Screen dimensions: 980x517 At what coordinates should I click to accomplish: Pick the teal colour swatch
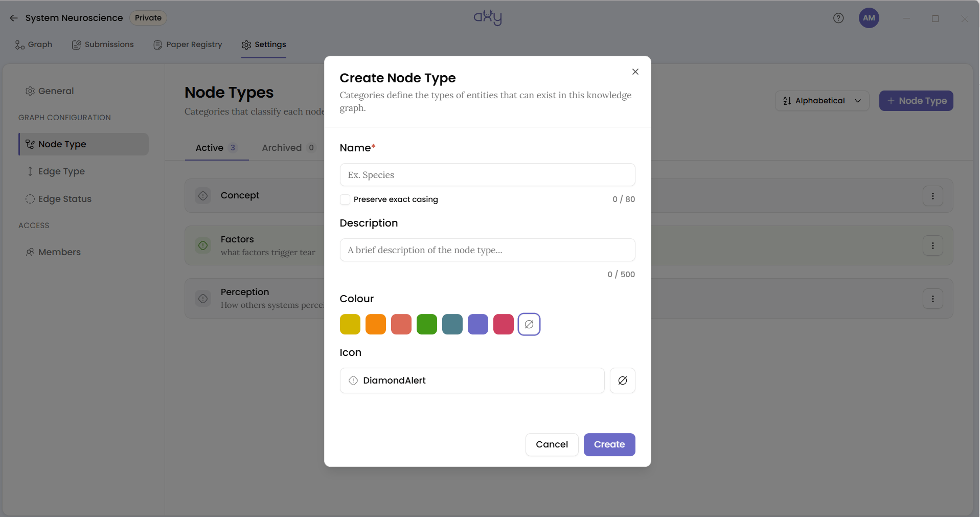point(452,324)
